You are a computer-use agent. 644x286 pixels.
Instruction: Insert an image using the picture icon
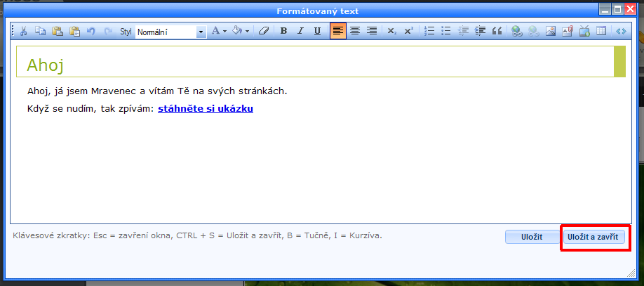[551, 31]
